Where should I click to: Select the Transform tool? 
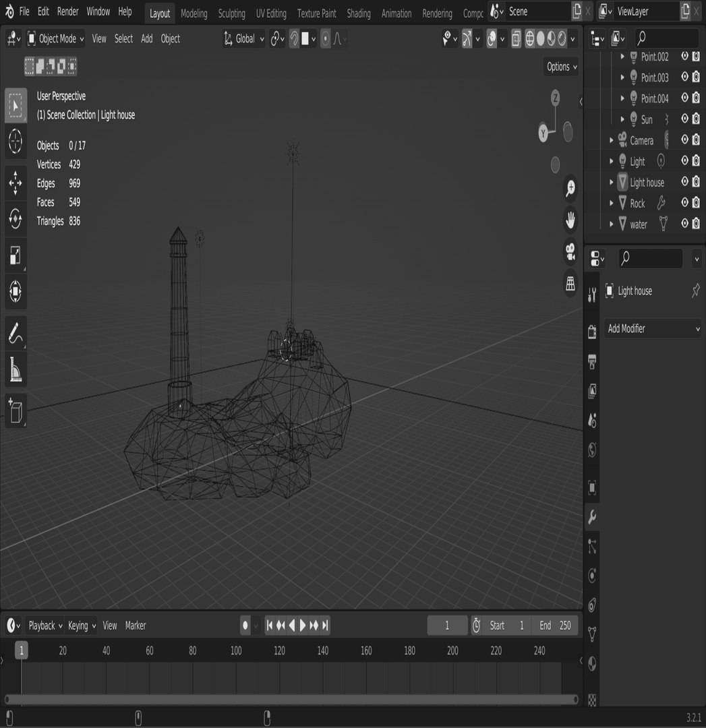pos(16,292)
